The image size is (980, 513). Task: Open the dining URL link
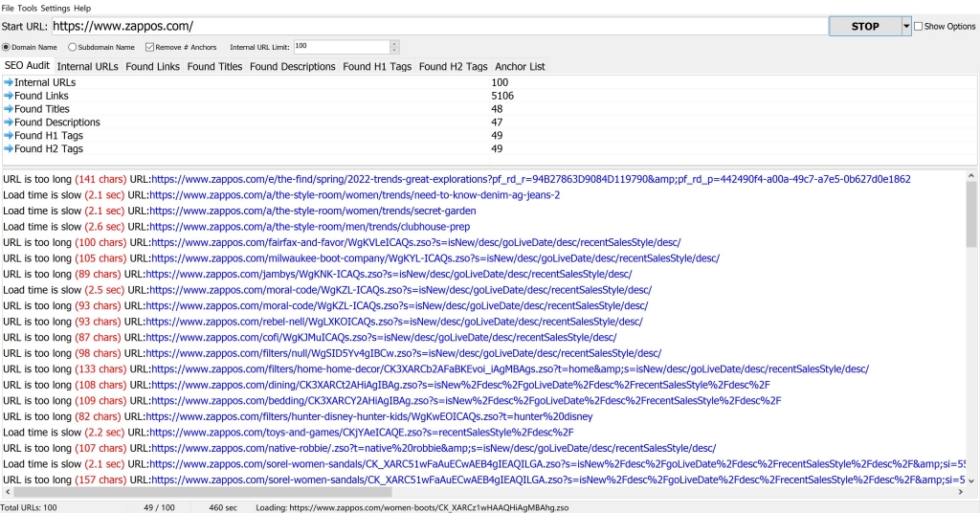(x=460, y=385)
